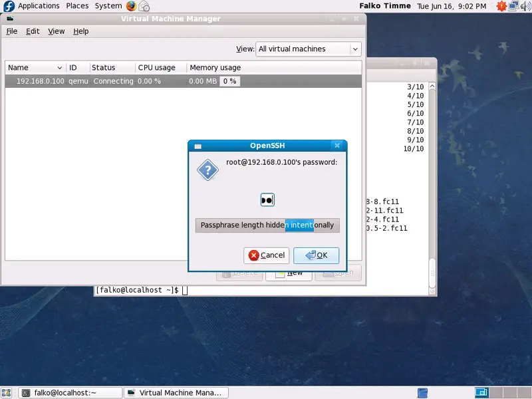Click the volume speaker icon
The image size is (532, 399).
(x=525, y=6)
